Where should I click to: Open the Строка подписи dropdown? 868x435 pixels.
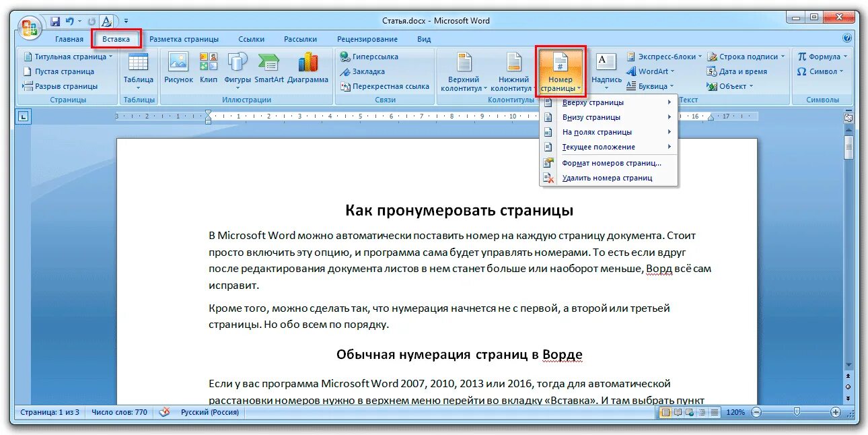pos(746,57)
